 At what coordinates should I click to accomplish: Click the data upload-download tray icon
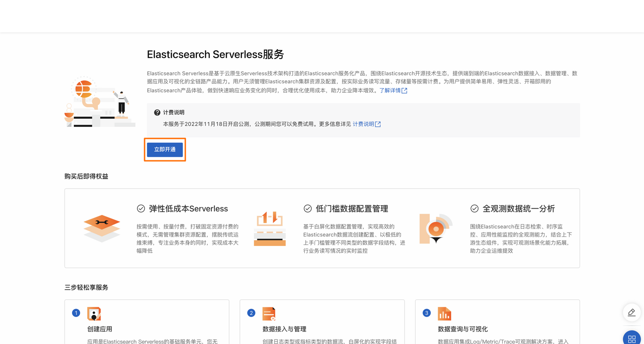270,228
